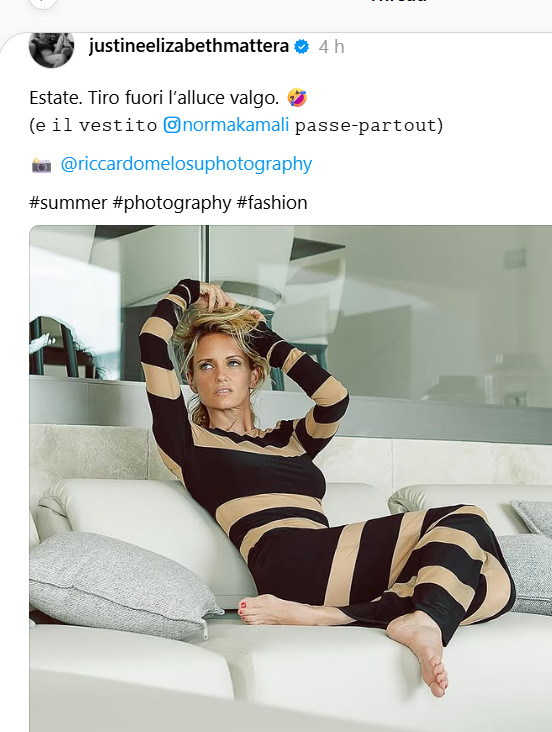Click the Instagram logo before normakamali
Screen dimensions: 552x732
coord(171,125)
